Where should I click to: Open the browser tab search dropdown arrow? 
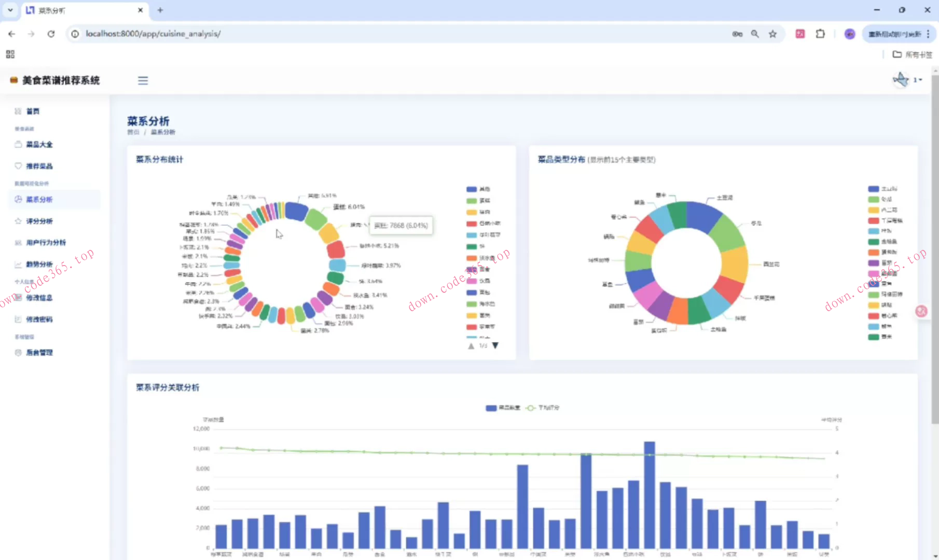click(10, 10)
